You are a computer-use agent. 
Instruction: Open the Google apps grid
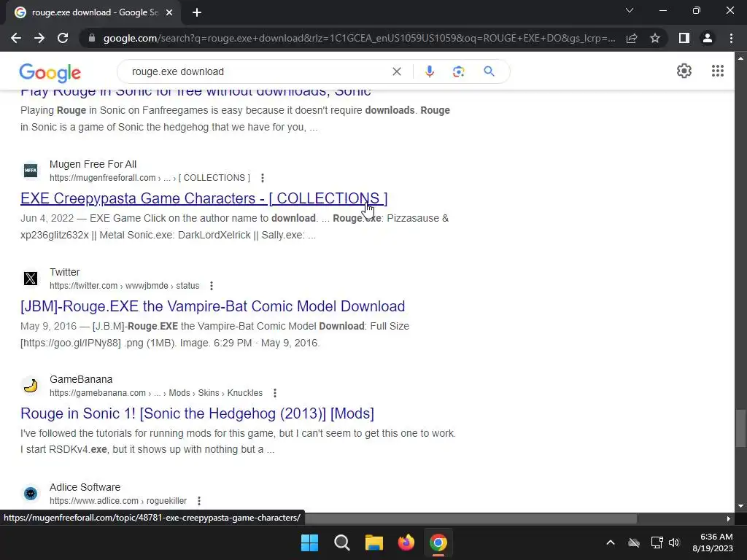point(718,71)
